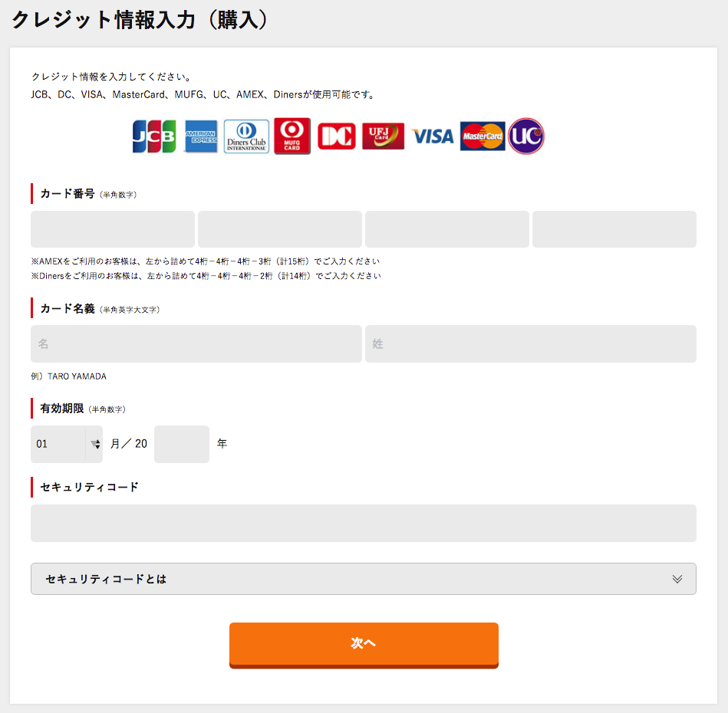
Task: Click the 名 first name field
Action: click(x=196, y=343)
